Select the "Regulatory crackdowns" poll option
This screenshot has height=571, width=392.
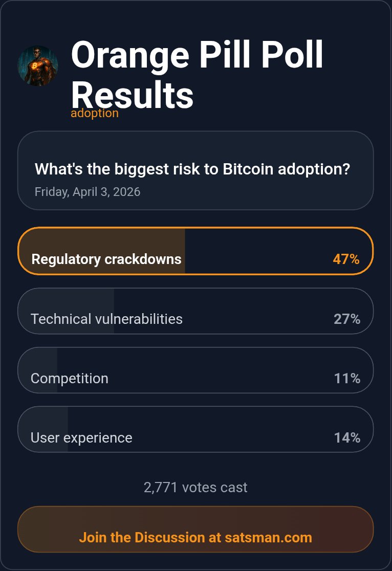[x=106, y=259]
